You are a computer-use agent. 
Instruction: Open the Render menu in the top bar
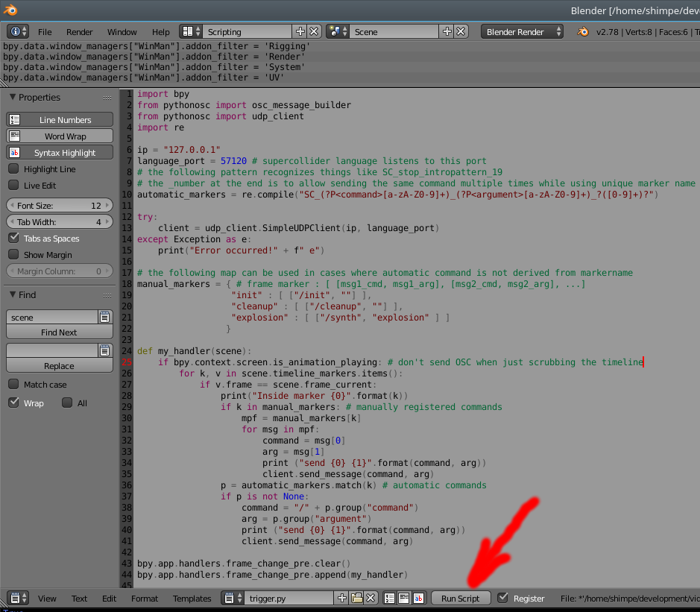pyautogui.click(x=79, y=31)
